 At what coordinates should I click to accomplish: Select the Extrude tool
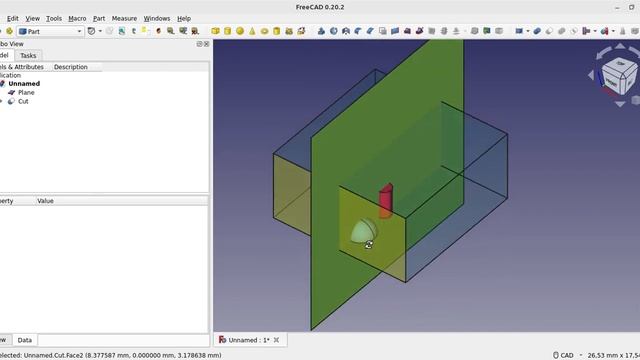(321, 31)
